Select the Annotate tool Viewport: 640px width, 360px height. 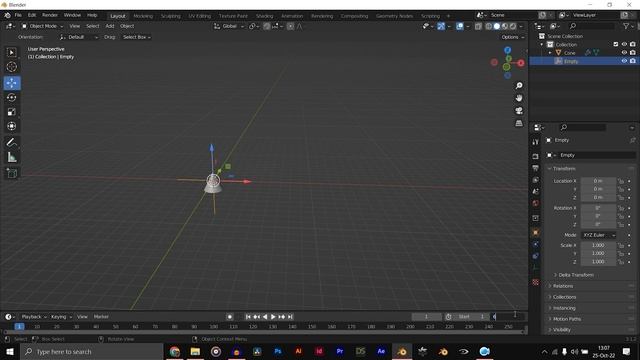click(x=11, y=142)
